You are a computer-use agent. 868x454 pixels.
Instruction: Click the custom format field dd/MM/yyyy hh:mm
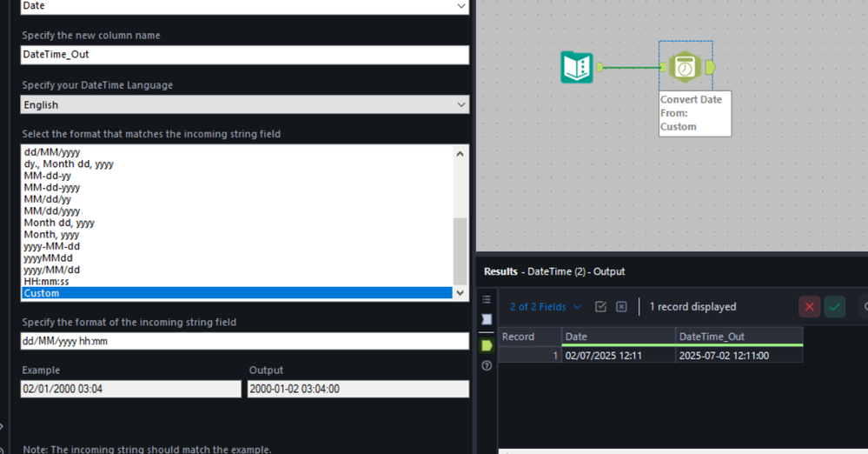pyautogui.click(x=245, y=341)
